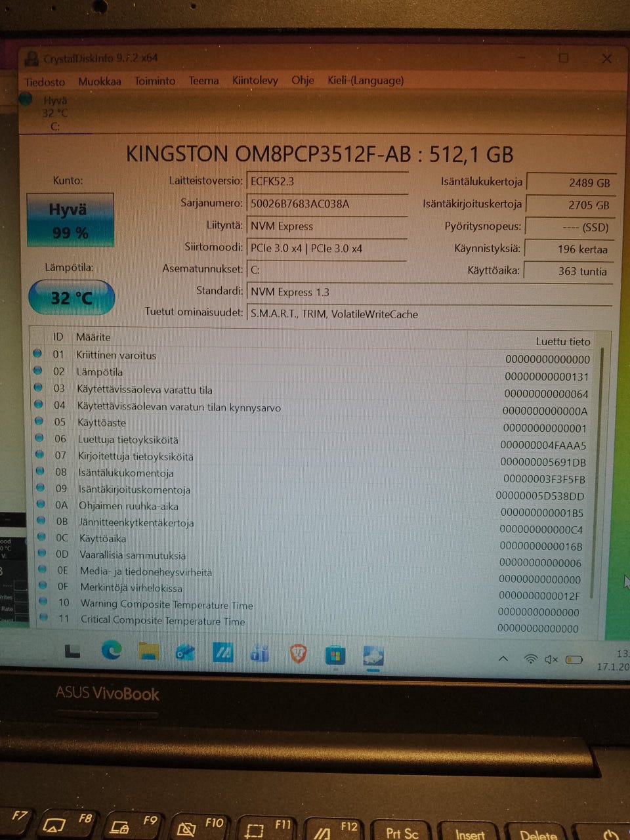Show hidden tray icons chevron
Viewport: 630px width, 840px height.
(503, 658)
